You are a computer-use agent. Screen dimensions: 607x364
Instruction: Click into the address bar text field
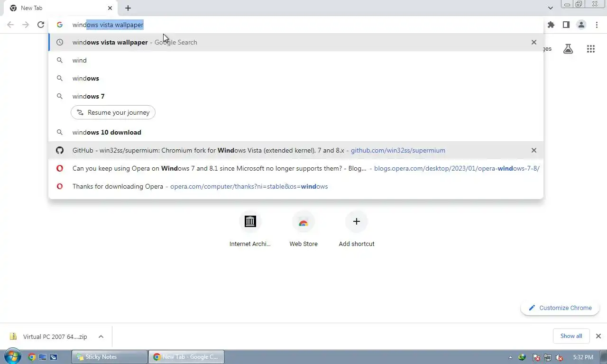coord(303,25)
